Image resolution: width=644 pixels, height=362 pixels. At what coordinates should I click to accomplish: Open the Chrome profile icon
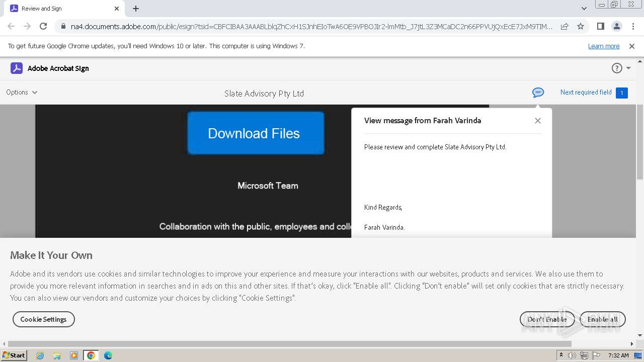click(617, 27)
